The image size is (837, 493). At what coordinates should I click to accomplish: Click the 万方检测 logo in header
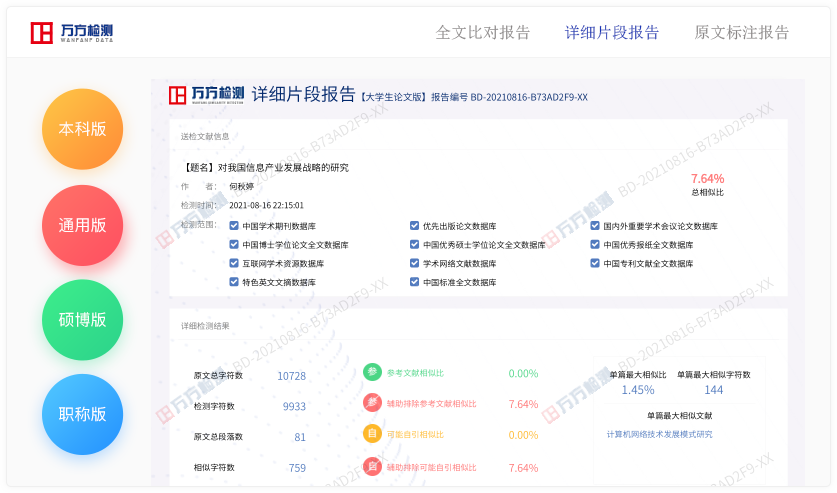tap(71, 33)
